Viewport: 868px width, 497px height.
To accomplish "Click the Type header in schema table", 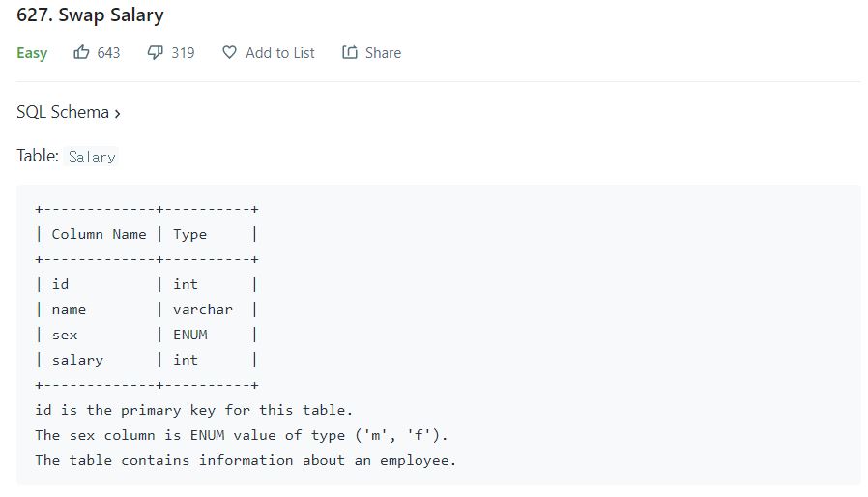I will (189, 235).
